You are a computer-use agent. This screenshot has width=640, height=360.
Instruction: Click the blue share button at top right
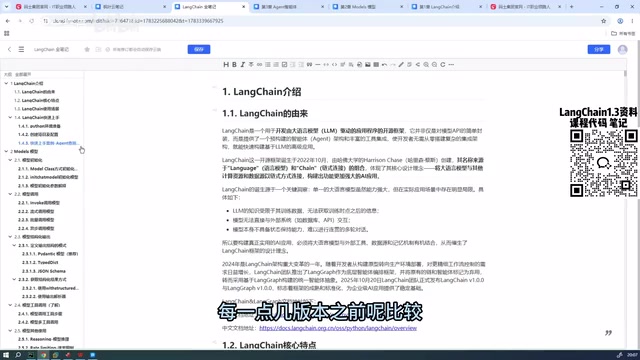(x=599, y=49)
